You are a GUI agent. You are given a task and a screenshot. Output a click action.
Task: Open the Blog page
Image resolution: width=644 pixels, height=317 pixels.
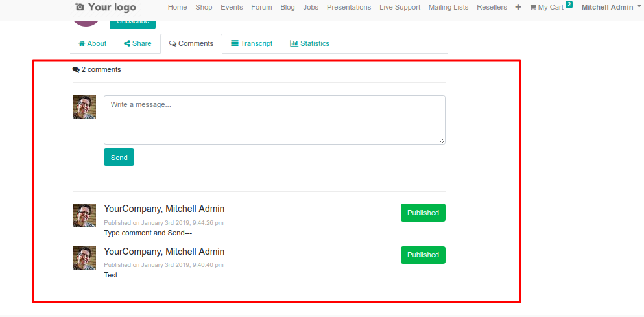click(x=287, y=7)
